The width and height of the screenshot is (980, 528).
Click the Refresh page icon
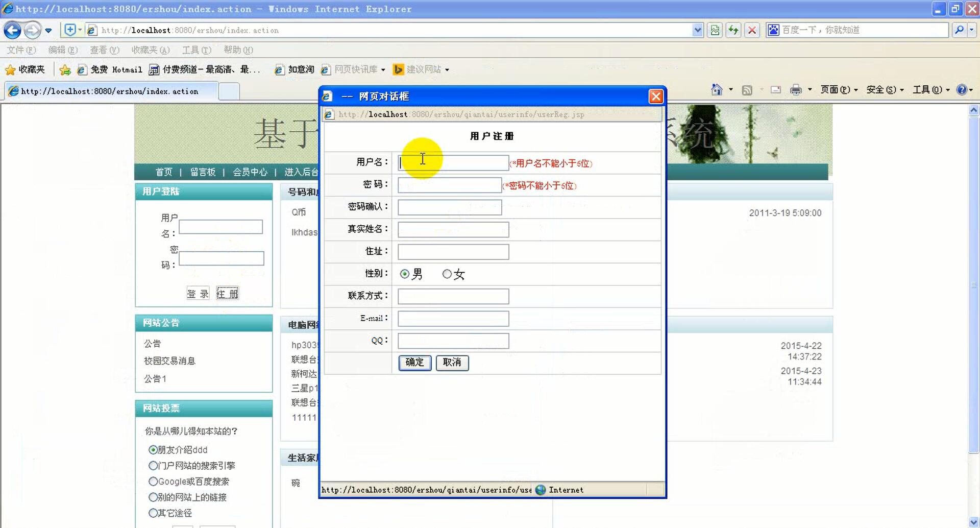tap(733, 30)
